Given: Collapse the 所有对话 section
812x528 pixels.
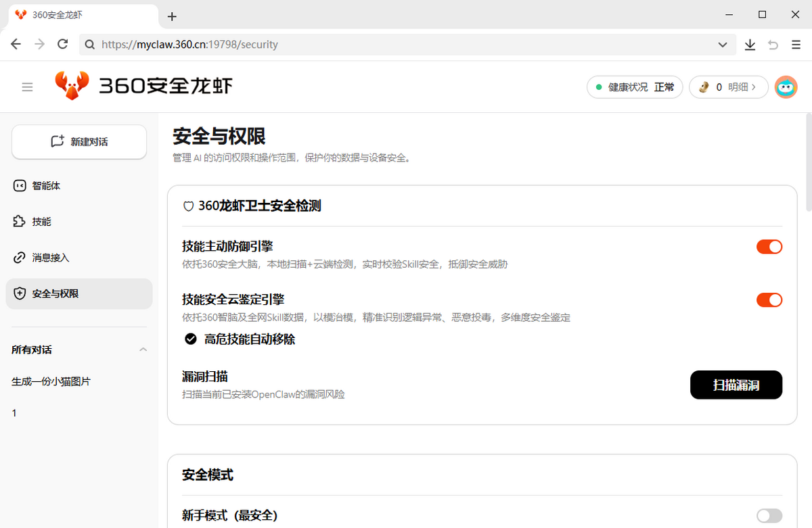Looking at the screenshot, I should click(x=143, y=350).
